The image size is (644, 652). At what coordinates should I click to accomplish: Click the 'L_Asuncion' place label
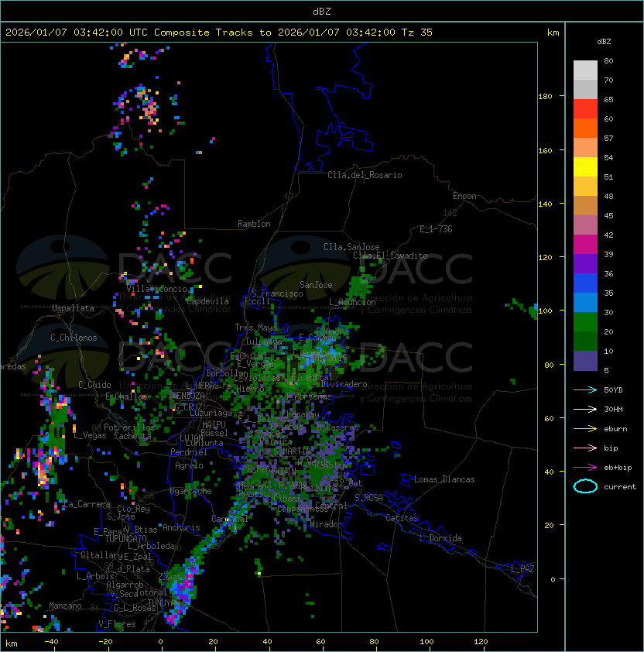[352, 302]
